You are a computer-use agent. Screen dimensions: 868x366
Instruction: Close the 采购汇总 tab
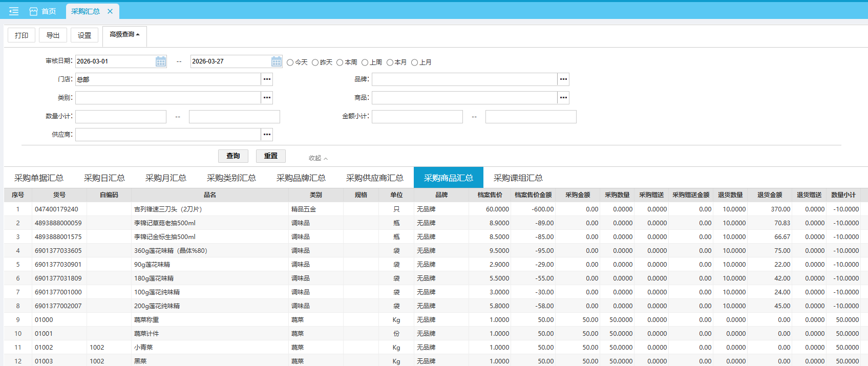(x=110, y=11)
